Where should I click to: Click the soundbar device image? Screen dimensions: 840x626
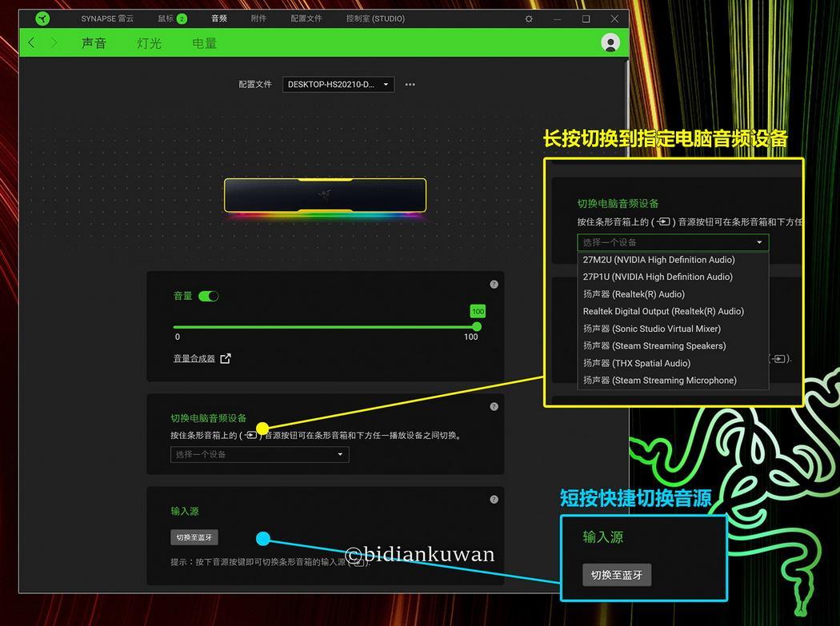tap(325, 195)
